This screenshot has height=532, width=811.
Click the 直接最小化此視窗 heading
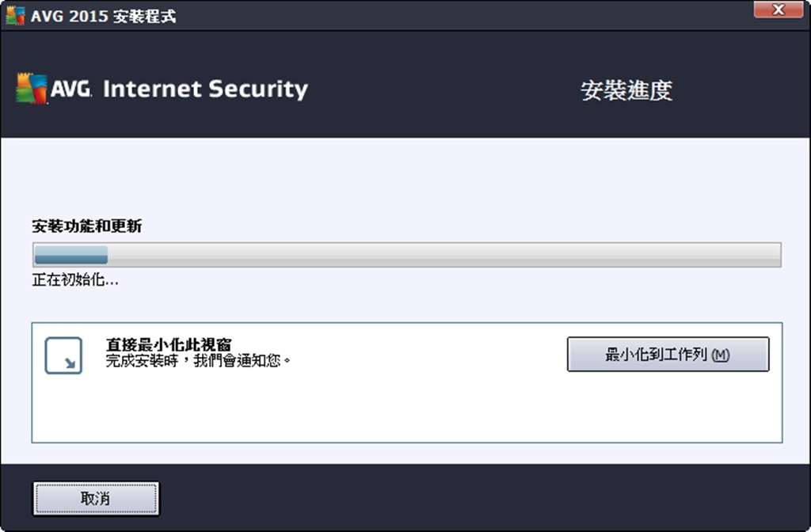click(169, 344)
